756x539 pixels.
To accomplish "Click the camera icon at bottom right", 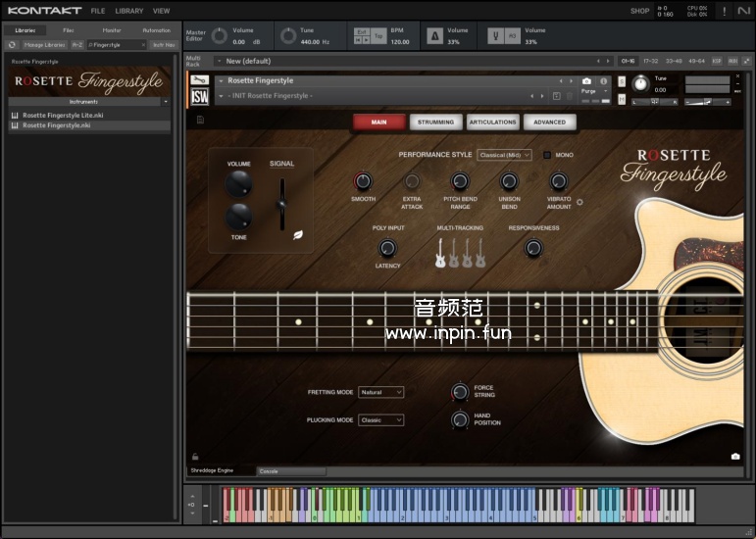I will pos(735,456).
